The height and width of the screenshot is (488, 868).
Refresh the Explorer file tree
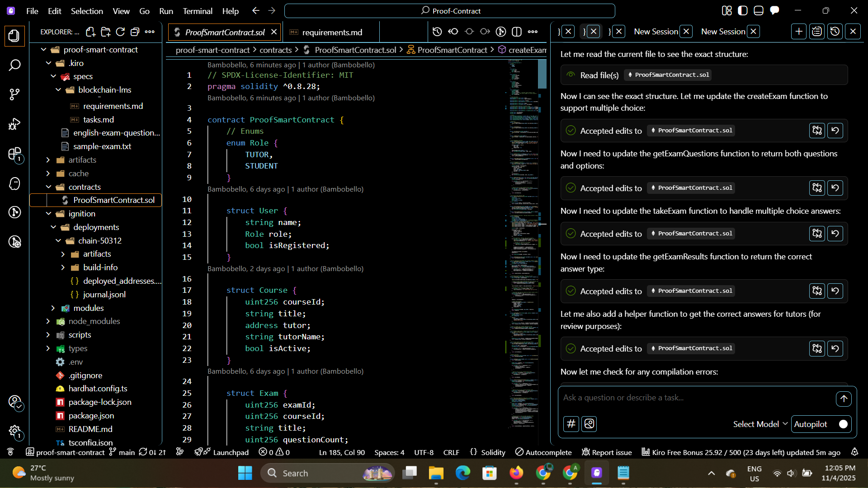coord(120,32)
